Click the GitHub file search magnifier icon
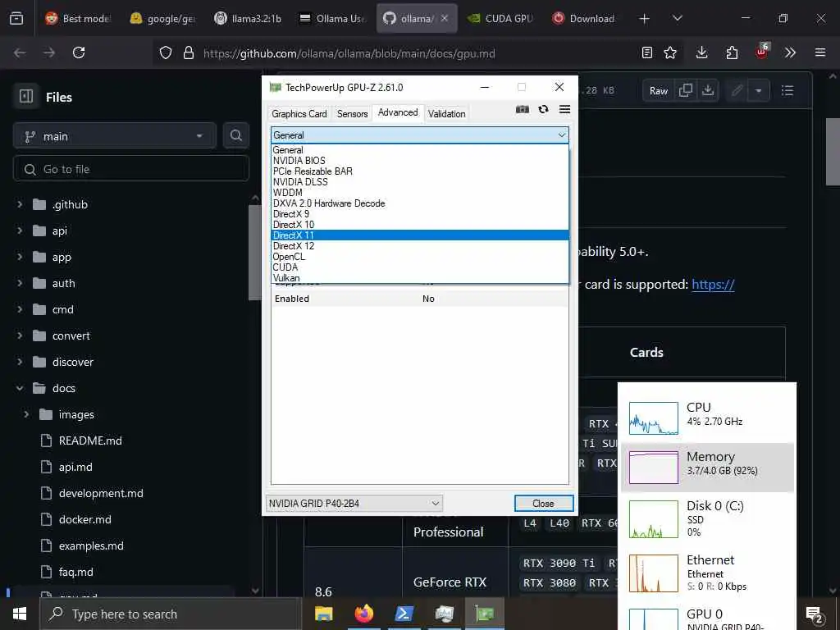The width and height of the screenshot is (840, 630). coord(235,135)
